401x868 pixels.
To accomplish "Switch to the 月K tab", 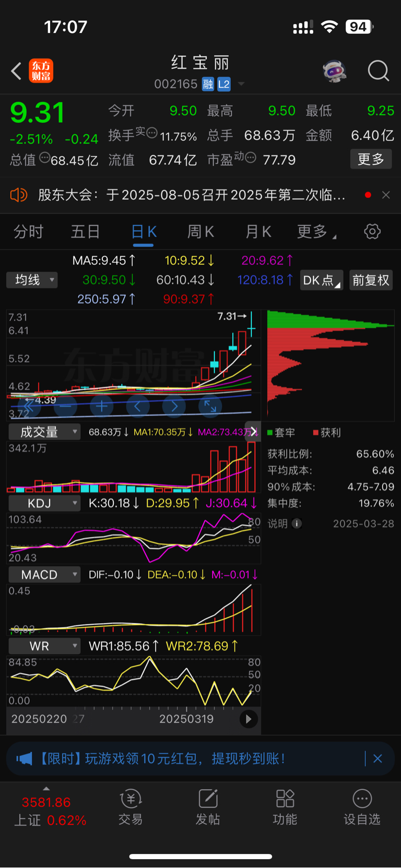I will [258, 232].
